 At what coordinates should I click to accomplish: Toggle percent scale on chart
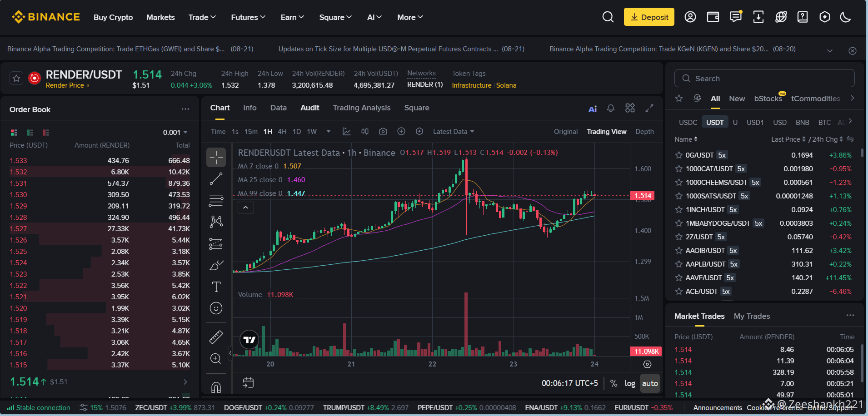[x=614, y=383]
